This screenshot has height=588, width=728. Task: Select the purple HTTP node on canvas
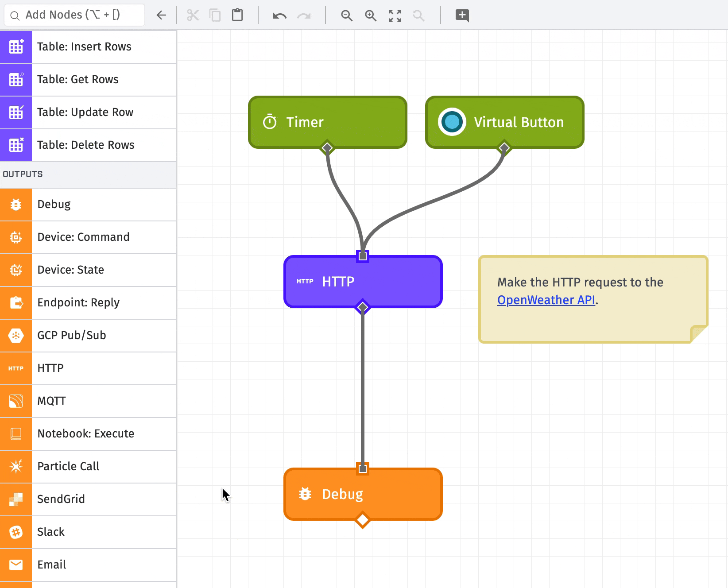tap(363, 282)
